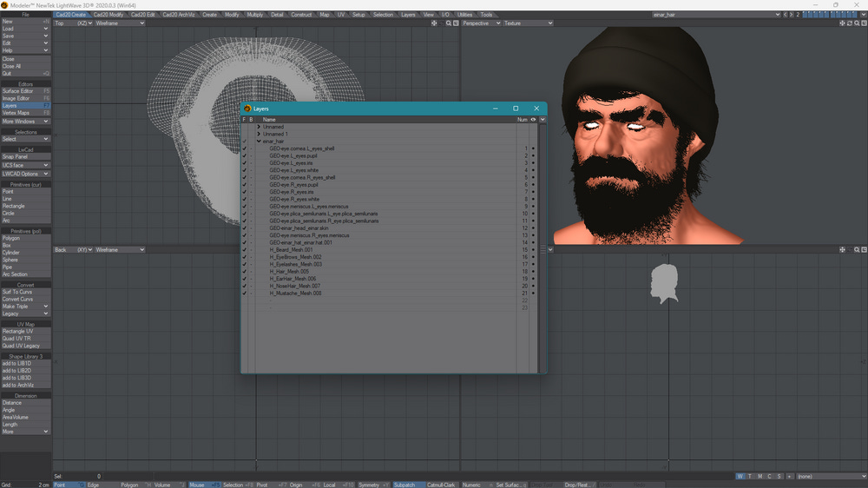Switch to the Detail tab
The image size is (868, 488).
278,15
